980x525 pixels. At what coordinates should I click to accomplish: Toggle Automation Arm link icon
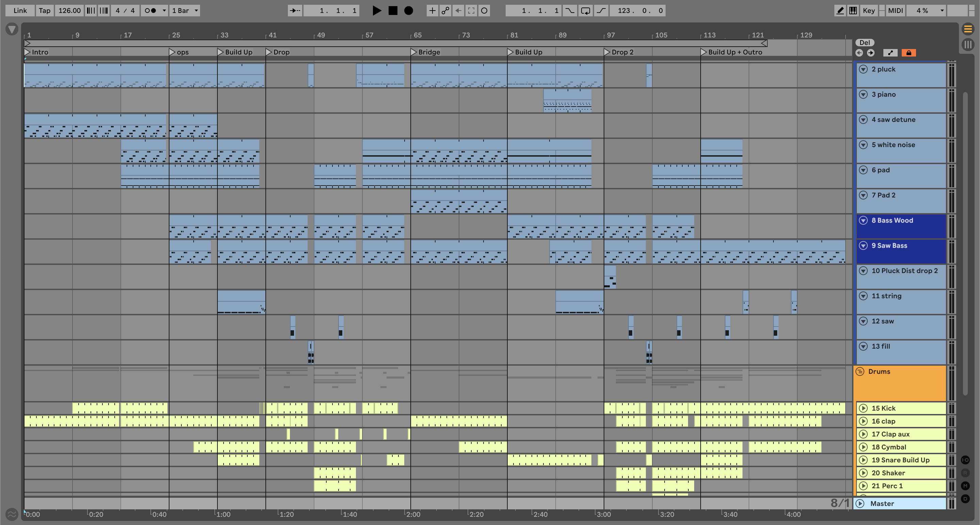445,11
